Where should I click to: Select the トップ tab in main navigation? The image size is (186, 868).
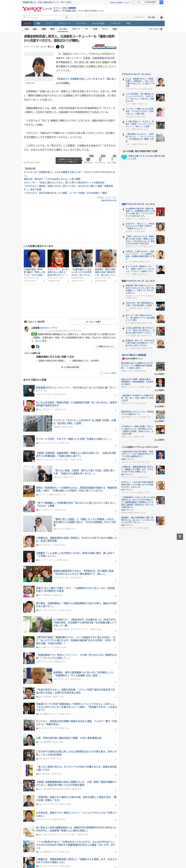tap(27, 23)
